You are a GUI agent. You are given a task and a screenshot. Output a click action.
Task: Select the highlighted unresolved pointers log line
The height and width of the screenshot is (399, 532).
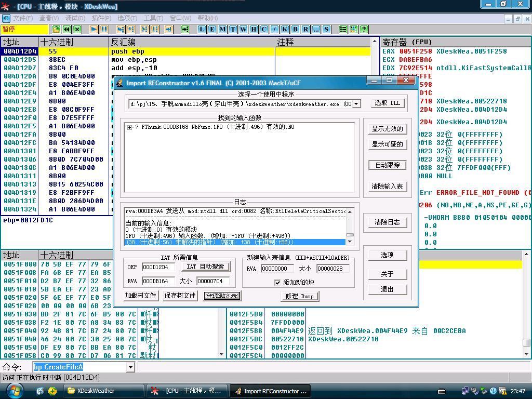pyautogui.click(x=235, y=242)
